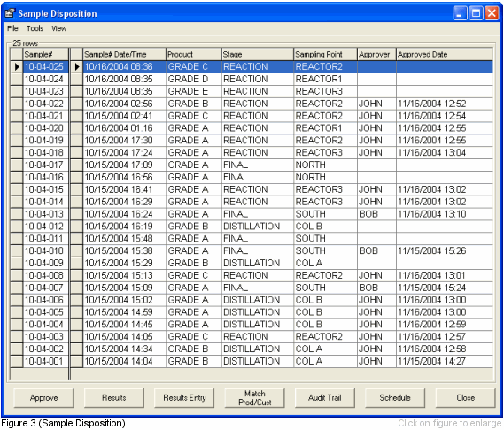The height and width of the screenshot is (430, 504).
Task: Click the row selector beside 10/15/2004 17:09
Action: [x=76, y=165]
